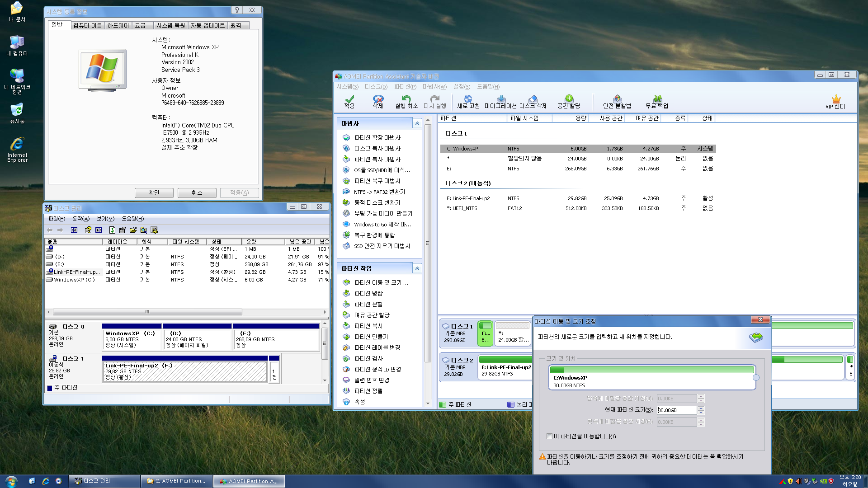Screen dimensions: 868x488
Task: Click 확인 button in System Properties
Action: click(154, 193)
